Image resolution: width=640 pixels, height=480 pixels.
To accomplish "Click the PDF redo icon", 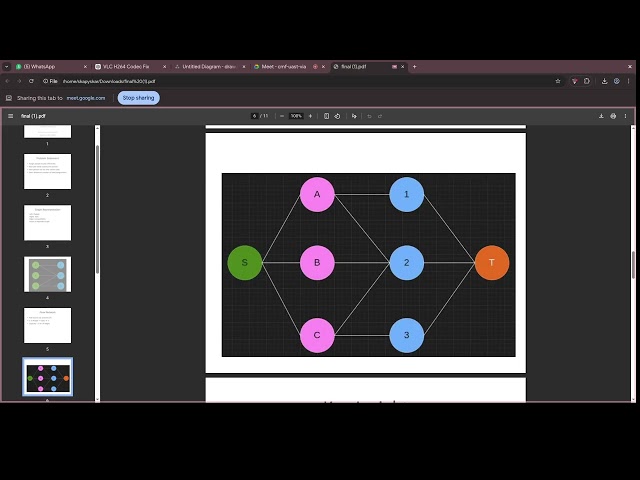I will click(x=380, y=116).
